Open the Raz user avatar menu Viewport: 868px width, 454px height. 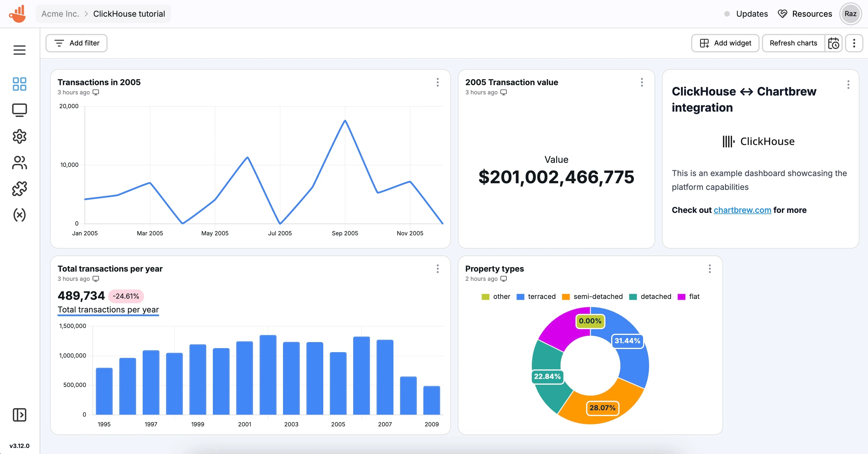point(850,14)
